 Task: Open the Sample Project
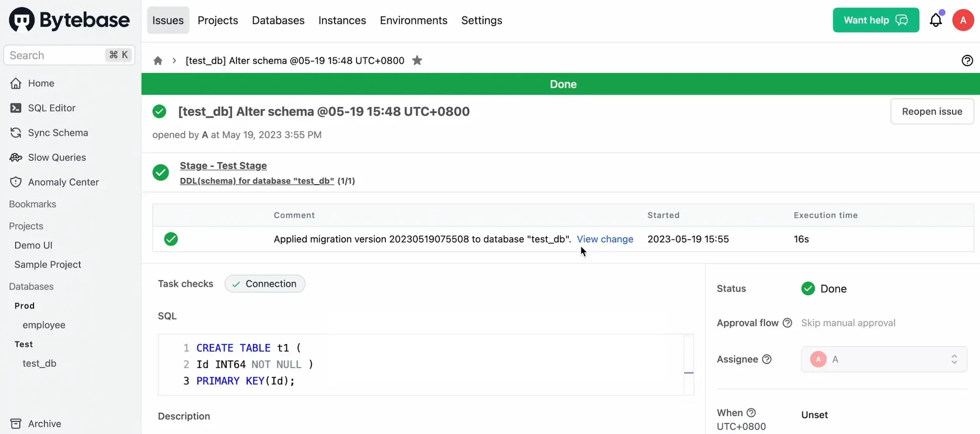pyautogui.click(x=48, y=265)
